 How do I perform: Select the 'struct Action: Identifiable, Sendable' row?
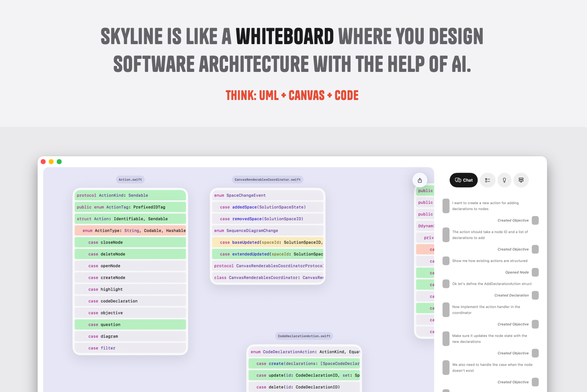pyautogui.click(x=130, y=219)
